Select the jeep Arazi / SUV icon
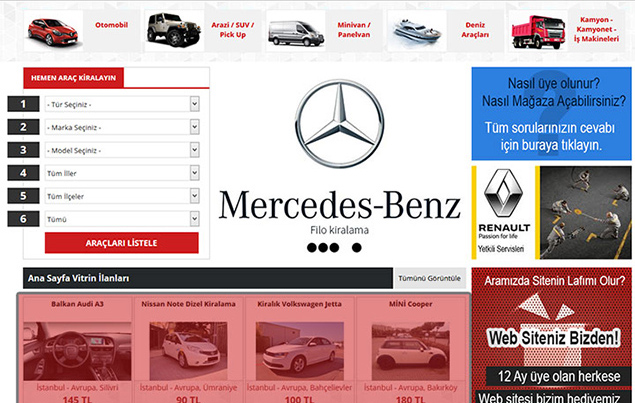 pyautogui.click(x=174, y=30)
